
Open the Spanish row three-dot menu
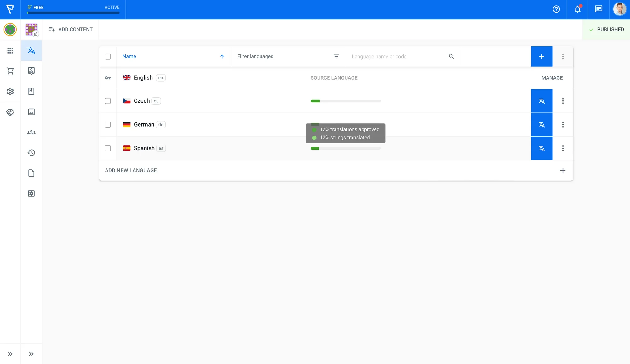(563, 148)
